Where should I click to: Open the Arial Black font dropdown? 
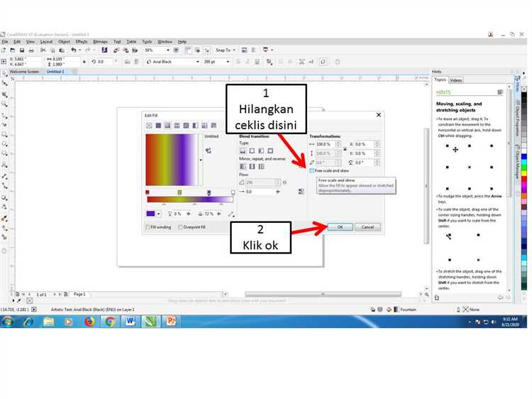197,62
